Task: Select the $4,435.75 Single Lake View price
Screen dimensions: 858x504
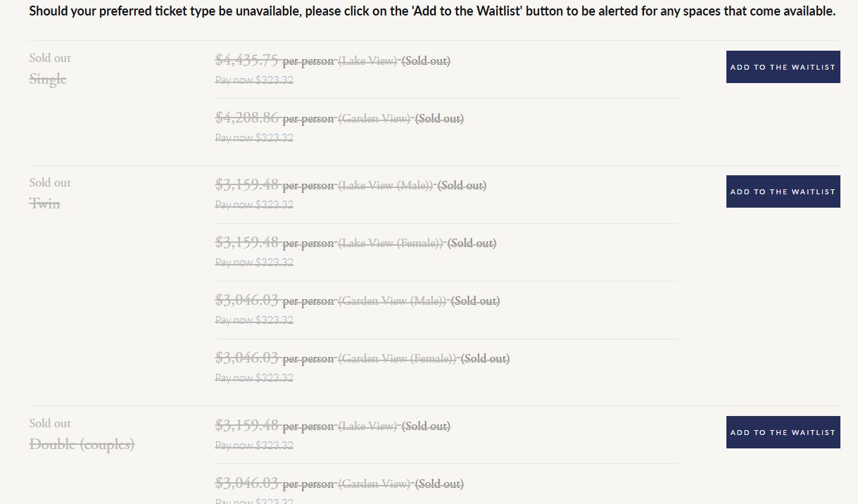Action: pyautogui.click(x=247, y=61)
